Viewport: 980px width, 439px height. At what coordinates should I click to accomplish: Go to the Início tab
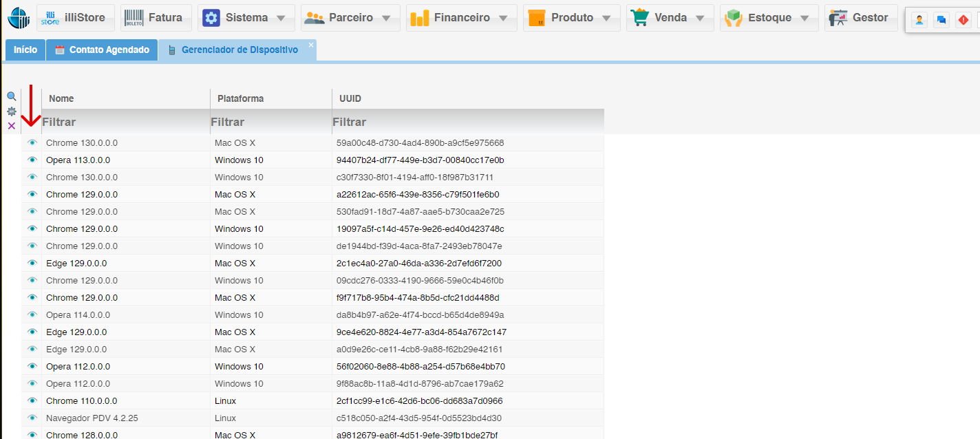pyautogui.click(x=25, y=50)
